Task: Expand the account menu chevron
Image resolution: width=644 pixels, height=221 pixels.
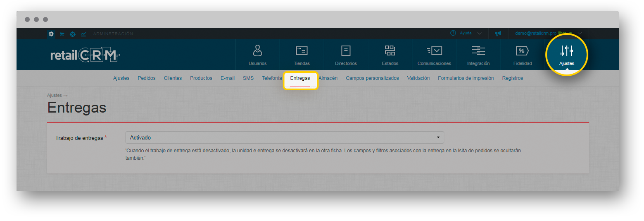Action: pyautogui.click(x=580, y=33)
